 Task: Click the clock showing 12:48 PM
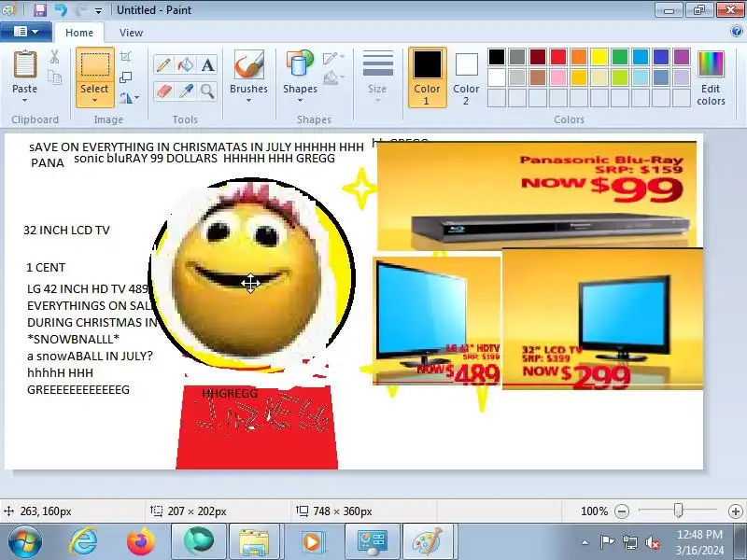[699, 535]
